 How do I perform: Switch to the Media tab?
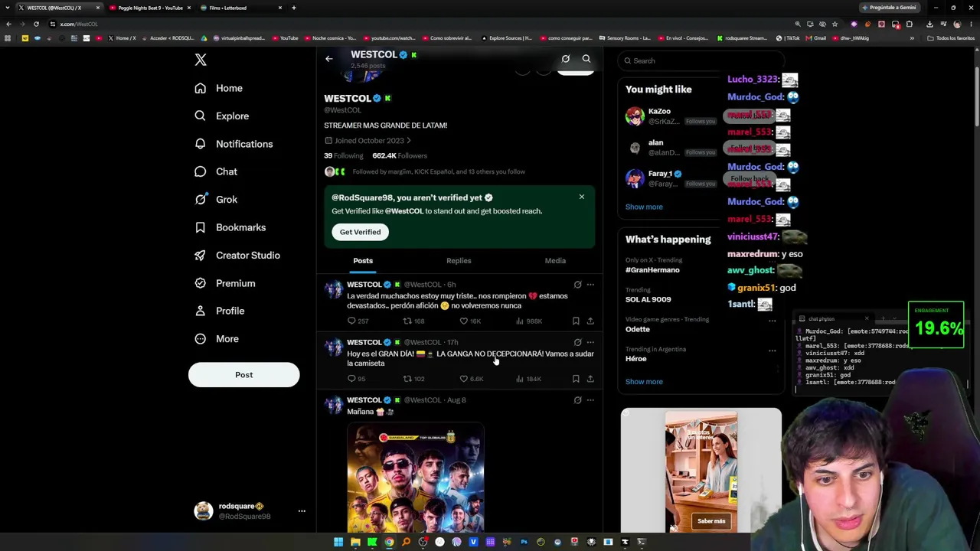coord(555,261)
